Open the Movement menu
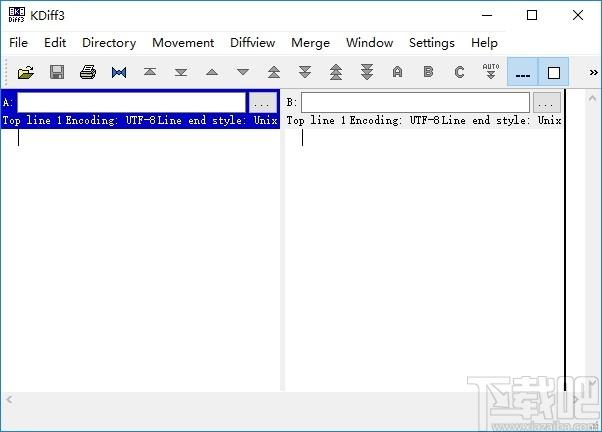602x432 pixels. point(183,43)
